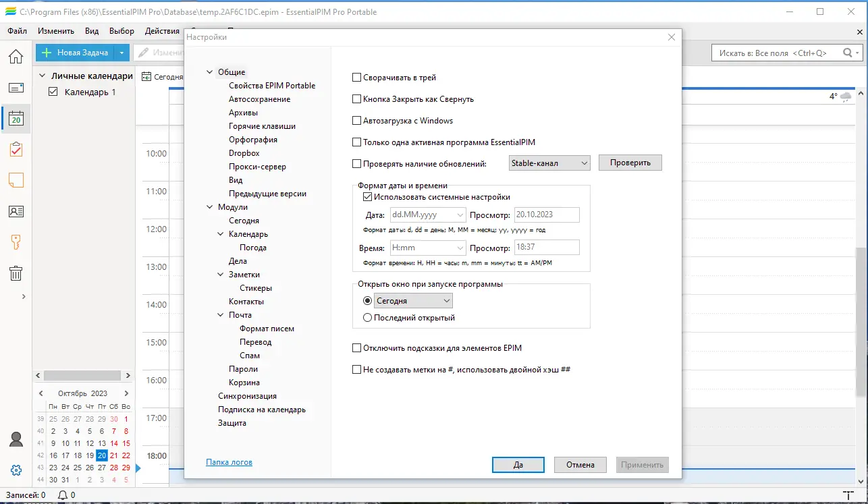
Task: Open the Trash bin icon in sidebar
Action: coord(16,273)
